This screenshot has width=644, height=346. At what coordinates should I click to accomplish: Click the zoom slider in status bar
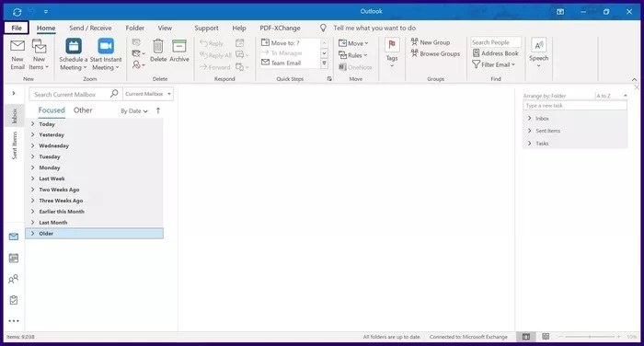[x=590, y=337]
